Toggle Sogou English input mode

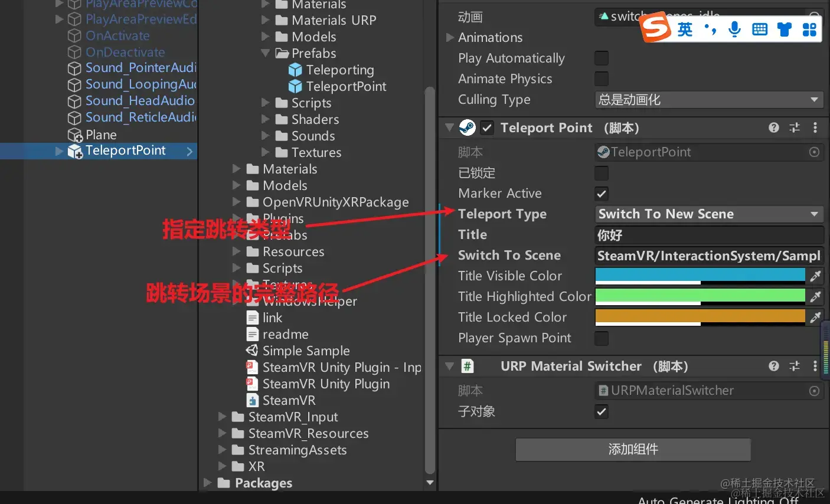[x=685, y=29]
